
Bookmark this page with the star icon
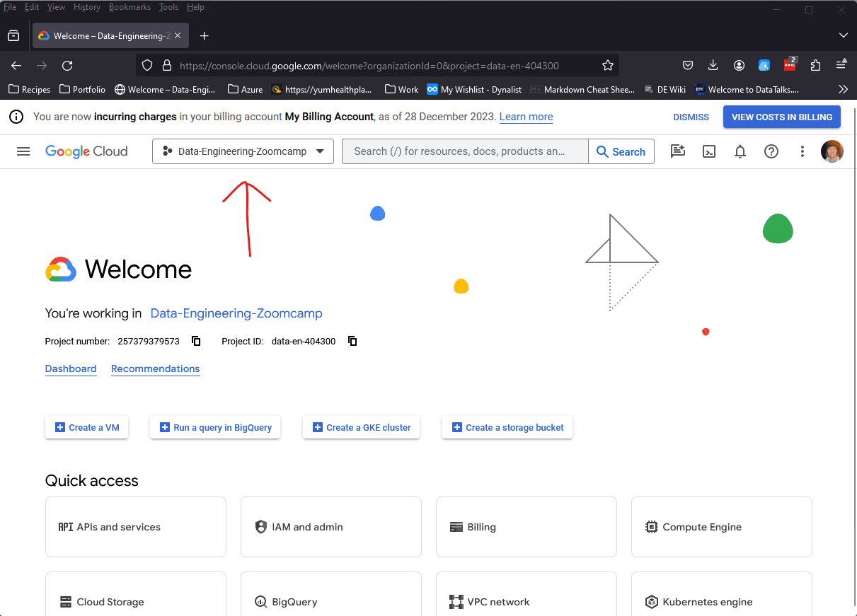click(608, 66)
